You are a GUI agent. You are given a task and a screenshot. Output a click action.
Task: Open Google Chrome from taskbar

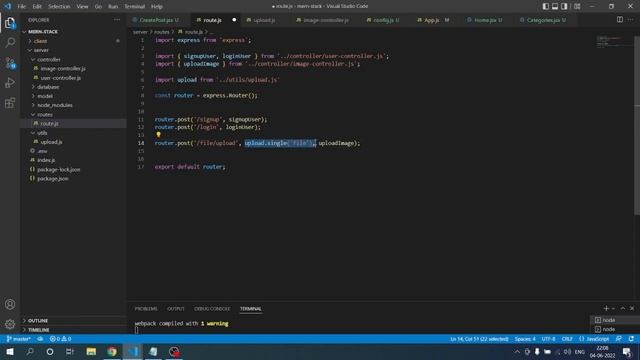tap(112, 351)
